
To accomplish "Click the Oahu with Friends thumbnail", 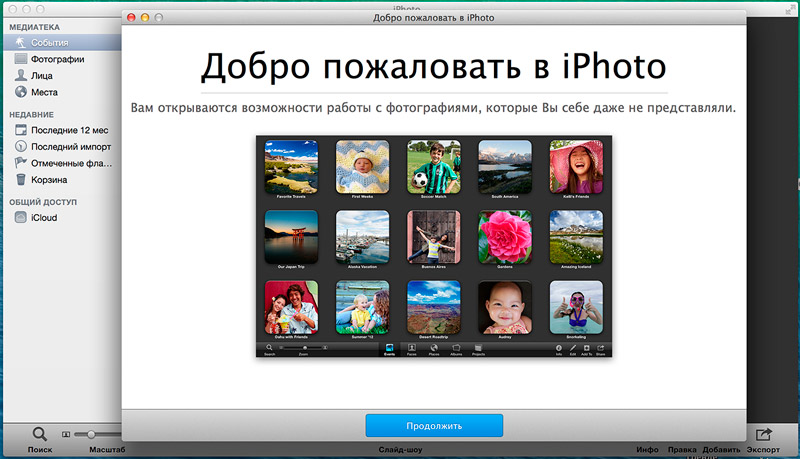I will click(291, 307).
